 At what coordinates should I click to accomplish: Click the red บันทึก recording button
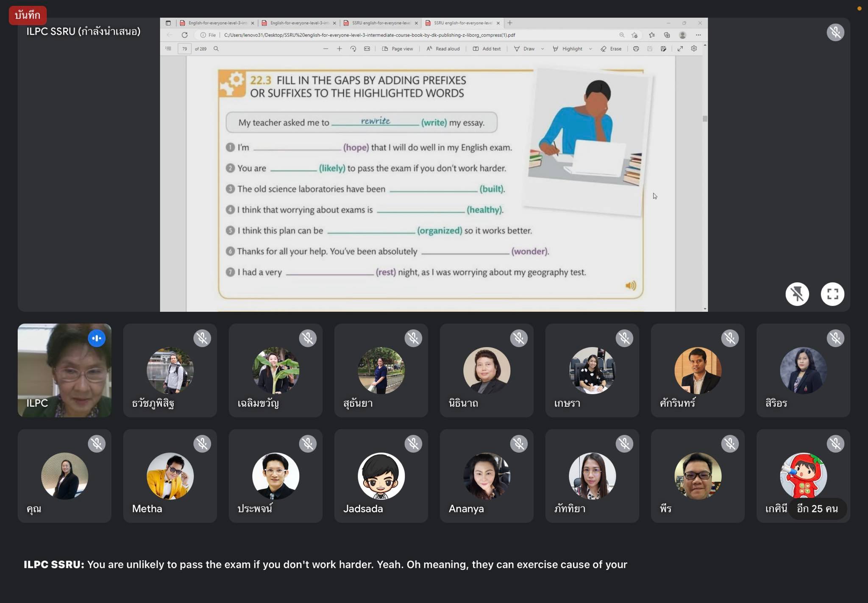(28, 15)
